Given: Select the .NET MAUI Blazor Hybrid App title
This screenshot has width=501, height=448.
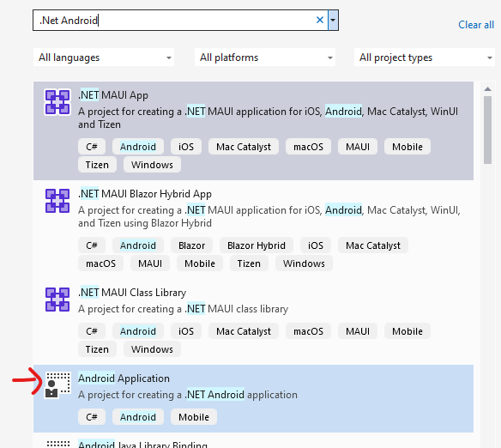Looking at the screenshot, I should 145,194.
